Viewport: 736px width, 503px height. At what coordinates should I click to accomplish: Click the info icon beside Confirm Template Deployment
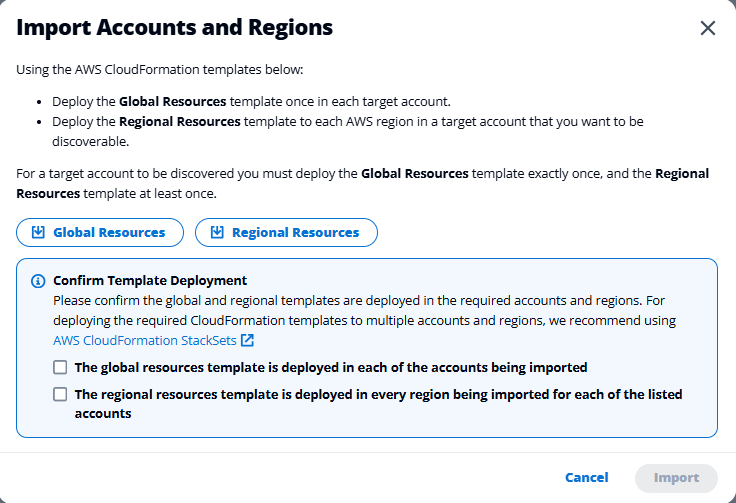(38, 281)
